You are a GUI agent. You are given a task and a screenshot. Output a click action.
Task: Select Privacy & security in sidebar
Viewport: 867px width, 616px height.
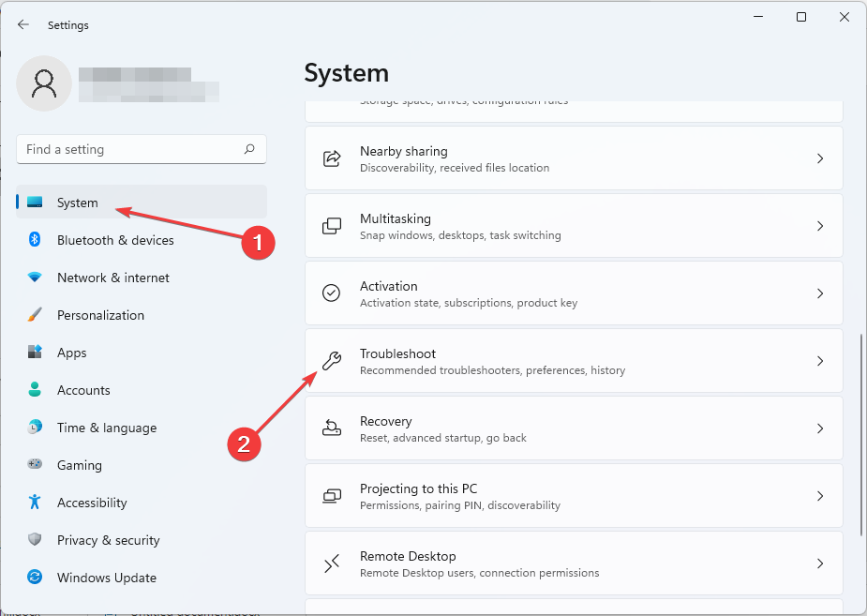coord(108,540)
